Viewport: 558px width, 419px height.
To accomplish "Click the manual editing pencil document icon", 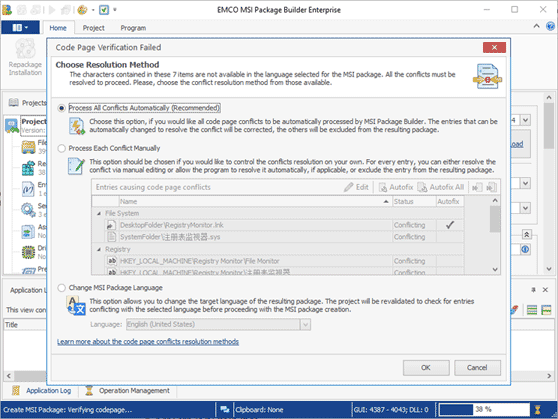I will (76, 166).
